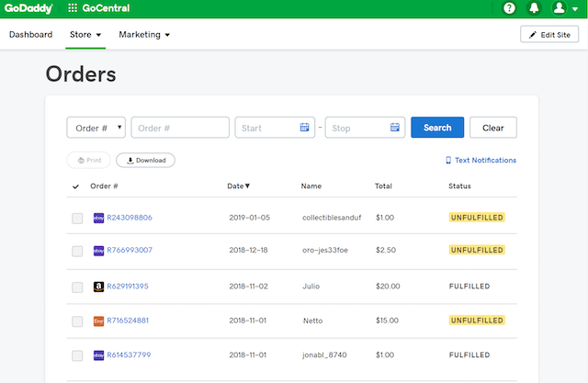Focus the Order # text field
588x383 pixels.
(x=180, y=128)
